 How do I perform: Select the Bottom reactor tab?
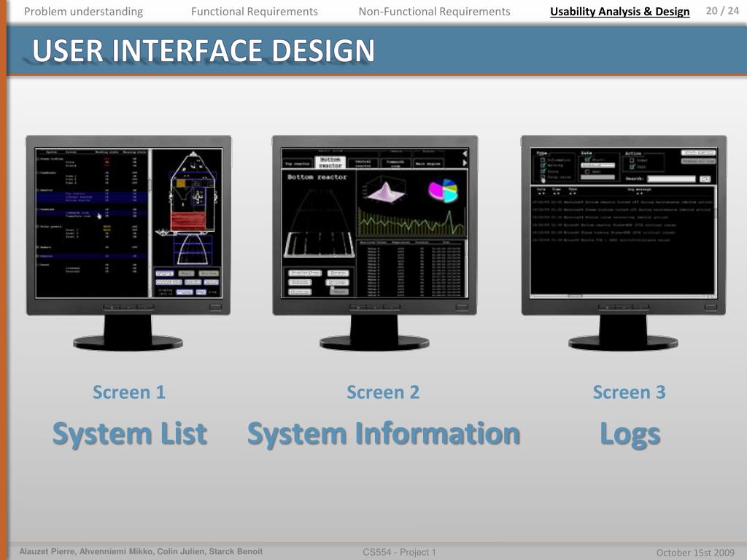click(x=330, y=162)
